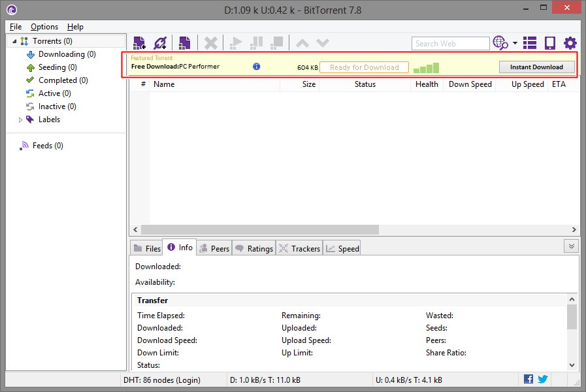The height and width of the screenshot is (392, 586).
Task: Click the Ready for Download button
Action: click(364, 67)
